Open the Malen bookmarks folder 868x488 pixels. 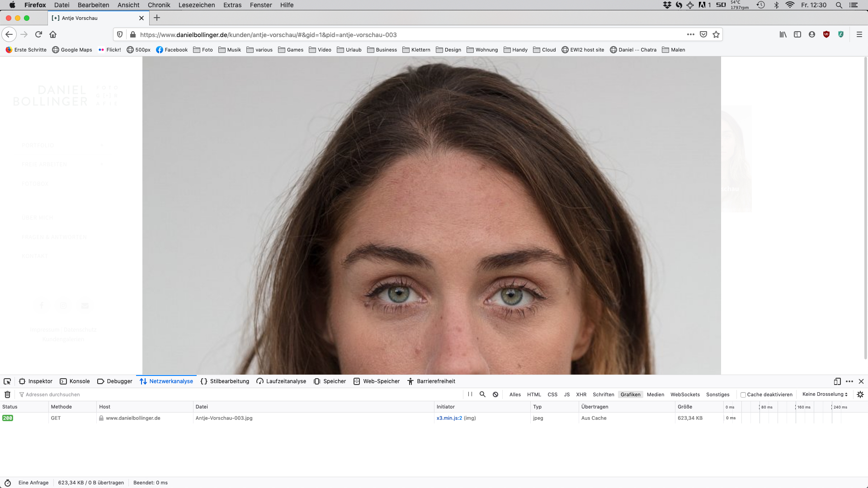point(674,50)
